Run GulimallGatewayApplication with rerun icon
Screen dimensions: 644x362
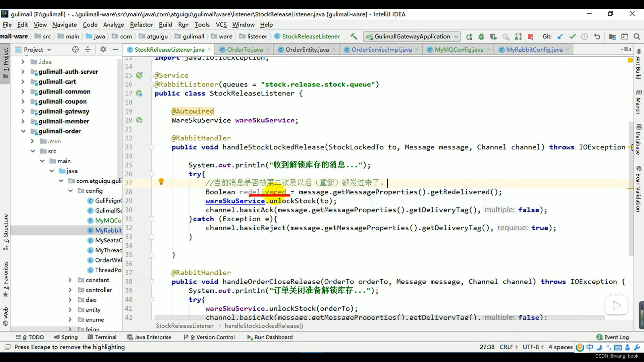coord(469,37)
